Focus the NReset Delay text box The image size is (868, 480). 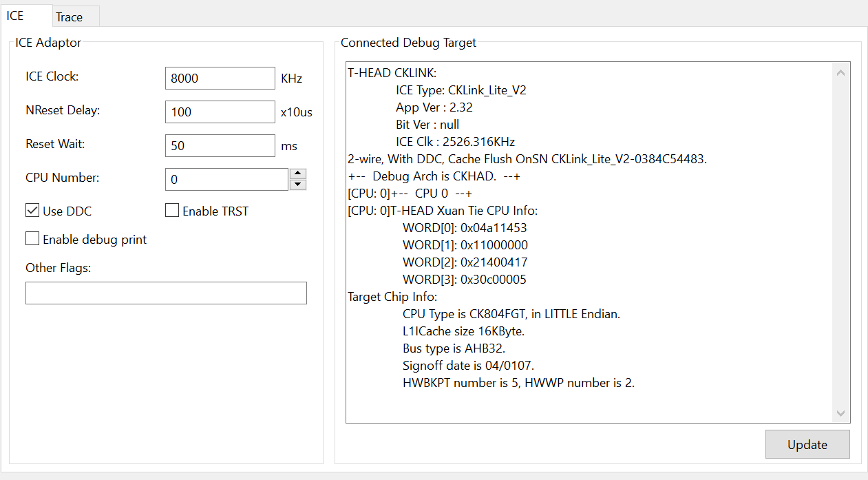click(220, 112)
